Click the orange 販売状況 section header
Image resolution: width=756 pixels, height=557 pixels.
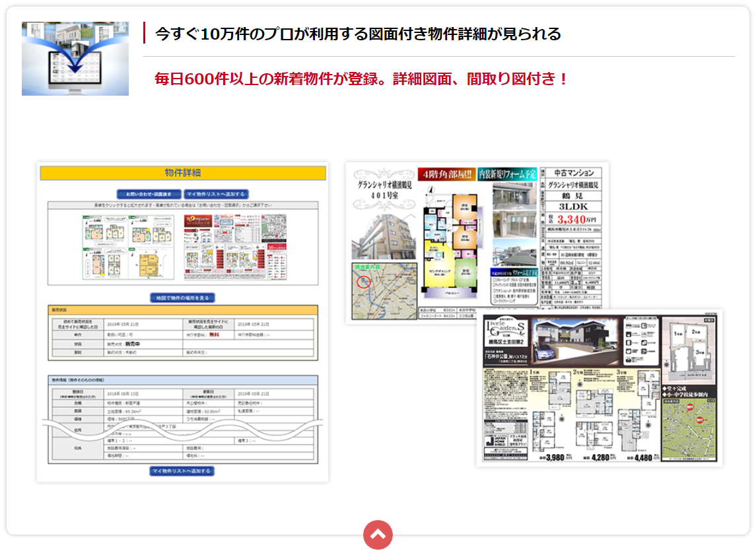click(183, 310)
